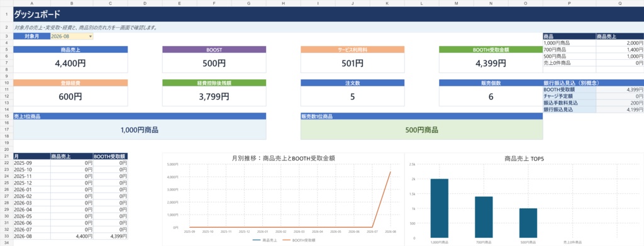Click the 売上0件商品 cell in product table
Image resolution: width=644 pixels, height=246 pixels.
coord(569,63)
